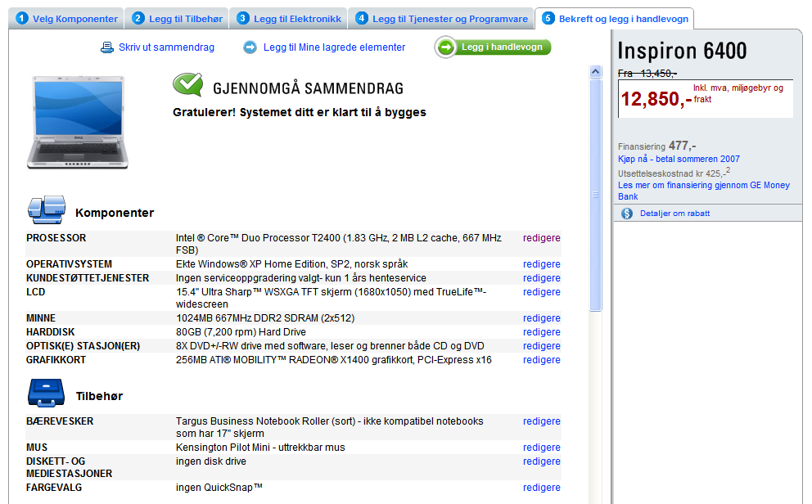
Task: Click the price 12,850,- text
Action: (656, 98)
